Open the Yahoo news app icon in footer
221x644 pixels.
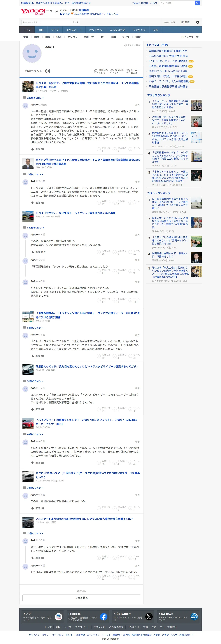[x=59, y=617]
